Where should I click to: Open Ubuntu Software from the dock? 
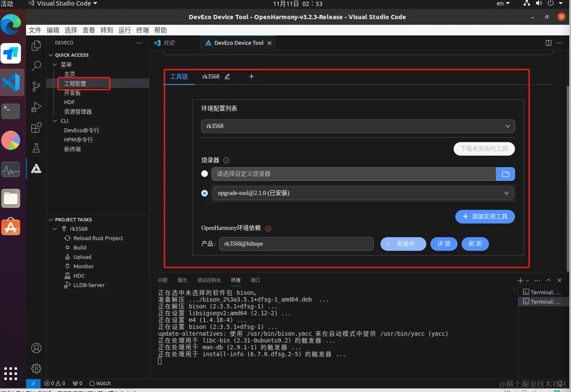11,226
